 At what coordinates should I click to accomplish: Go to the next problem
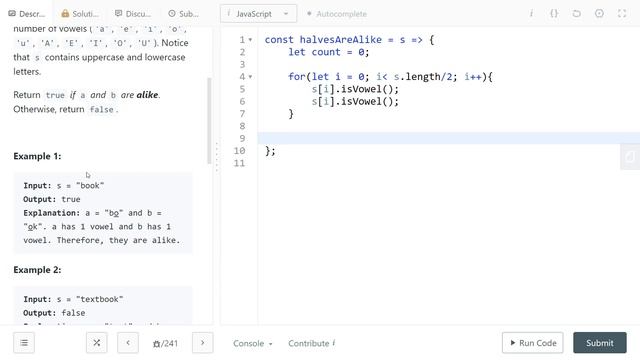(202, 343)
